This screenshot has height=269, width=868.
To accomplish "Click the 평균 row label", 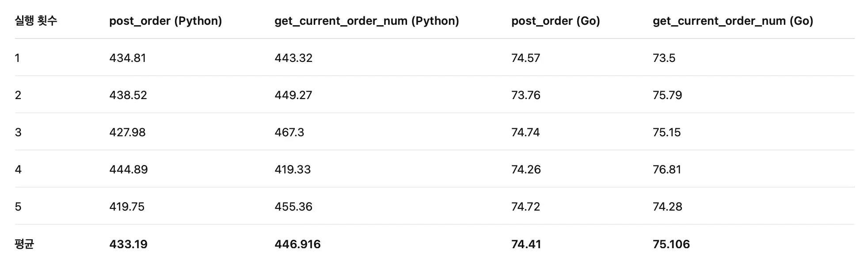I will pos(24,244).
